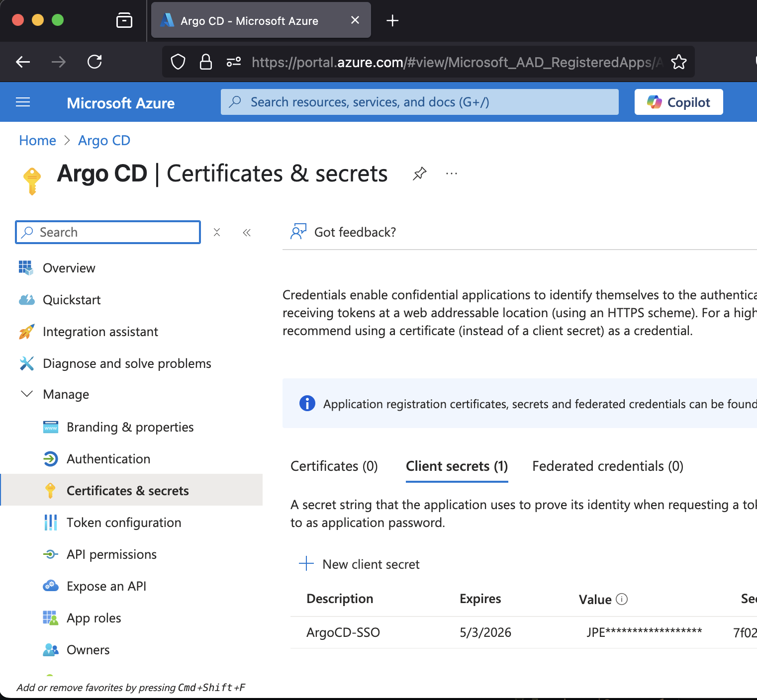This screenshot has width=757, height=700.
Task: Reload the page with refresh icon
Action: (95, 62)
